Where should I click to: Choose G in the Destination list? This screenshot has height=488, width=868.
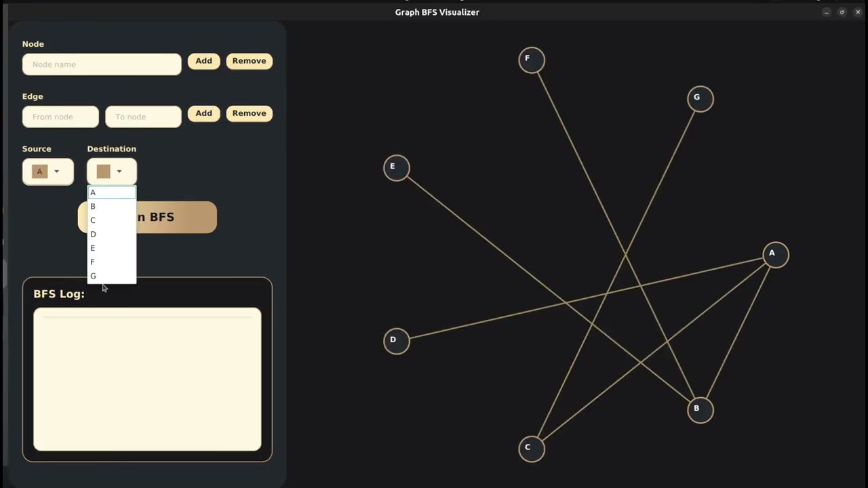tap(111, 276)
